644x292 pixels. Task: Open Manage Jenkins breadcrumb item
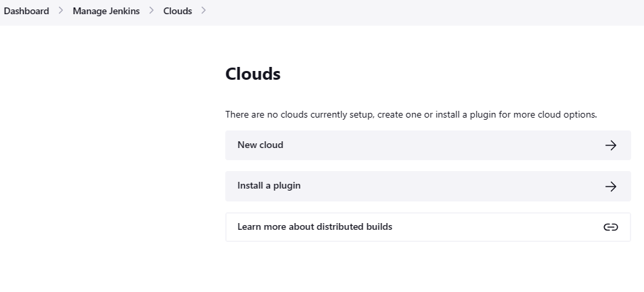click(106, 11)
